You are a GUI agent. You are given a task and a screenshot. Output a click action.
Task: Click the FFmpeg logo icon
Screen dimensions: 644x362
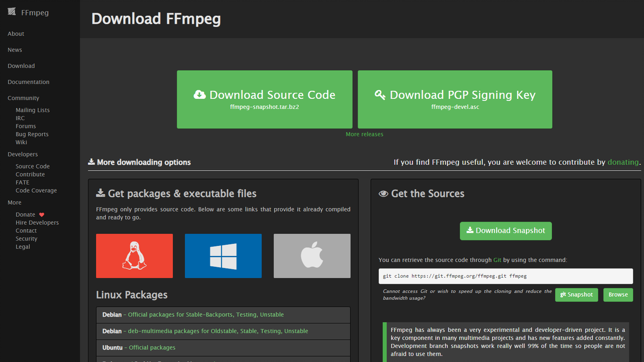12,12
